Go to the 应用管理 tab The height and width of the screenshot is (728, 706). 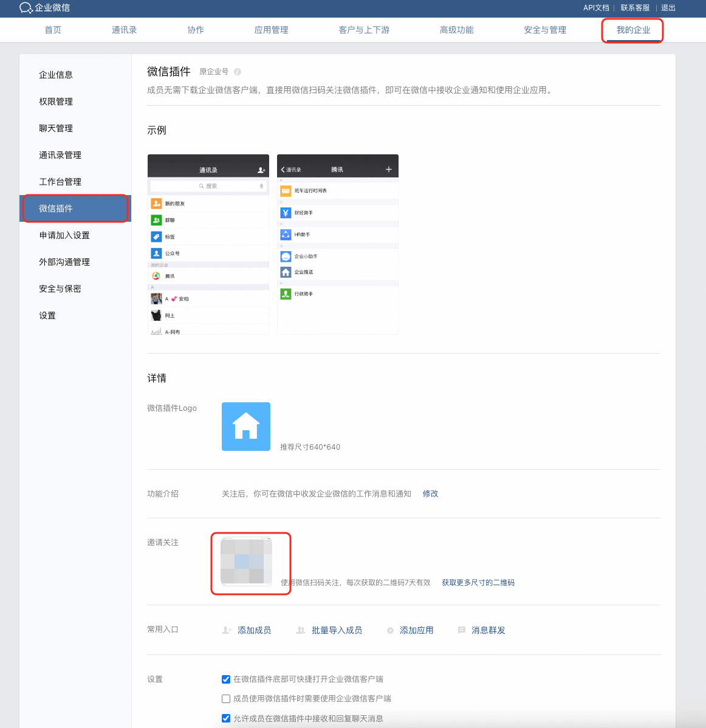tap(272, 30)
